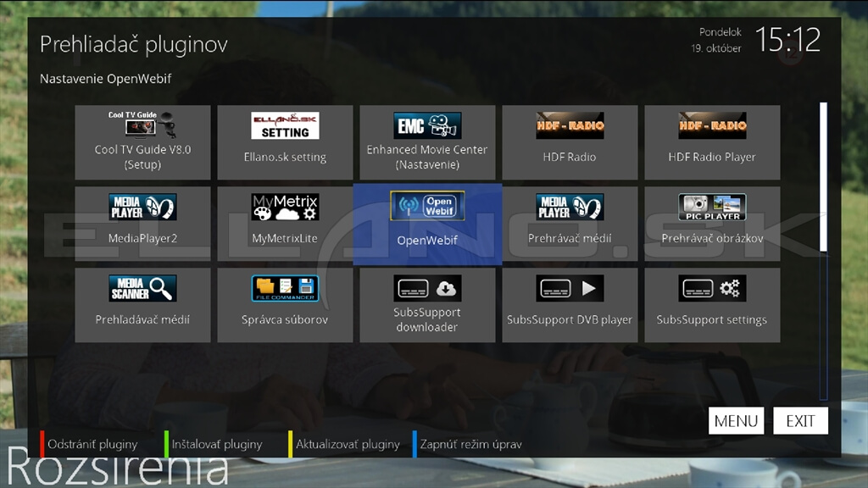Image resolution: width=868 pixels, height=488 pixels.
Task: Click the 15:12 clock display
Action: point(787,40)
